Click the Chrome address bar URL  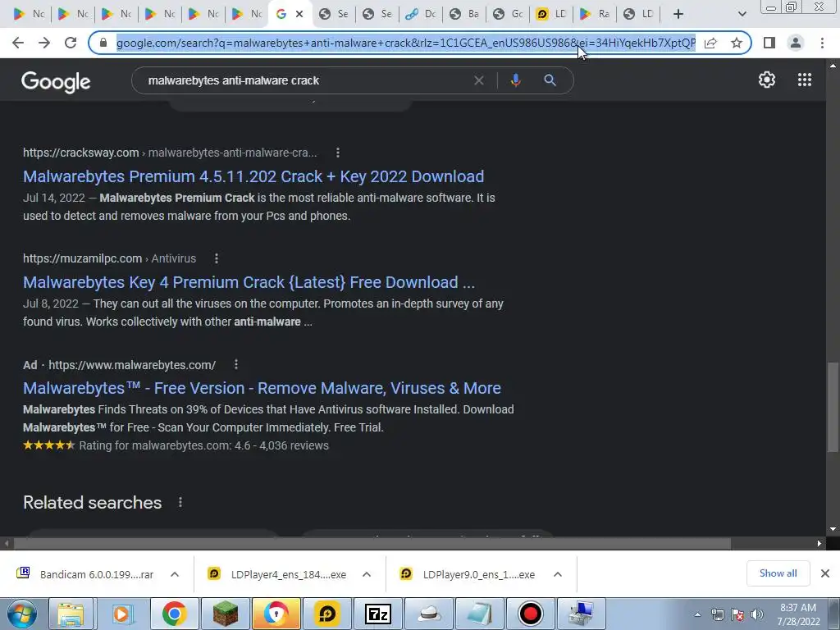click(406, 43)
